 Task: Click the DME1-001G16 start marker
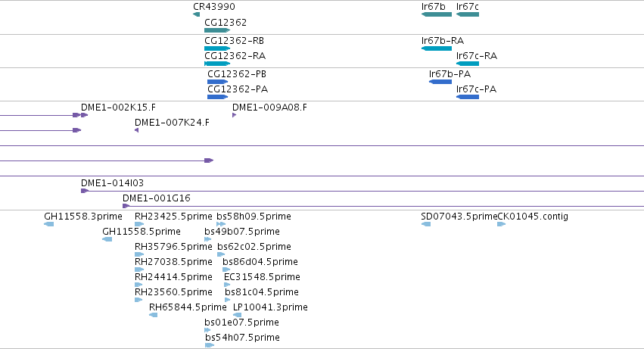pyautogui.click(x=126, y=206)
